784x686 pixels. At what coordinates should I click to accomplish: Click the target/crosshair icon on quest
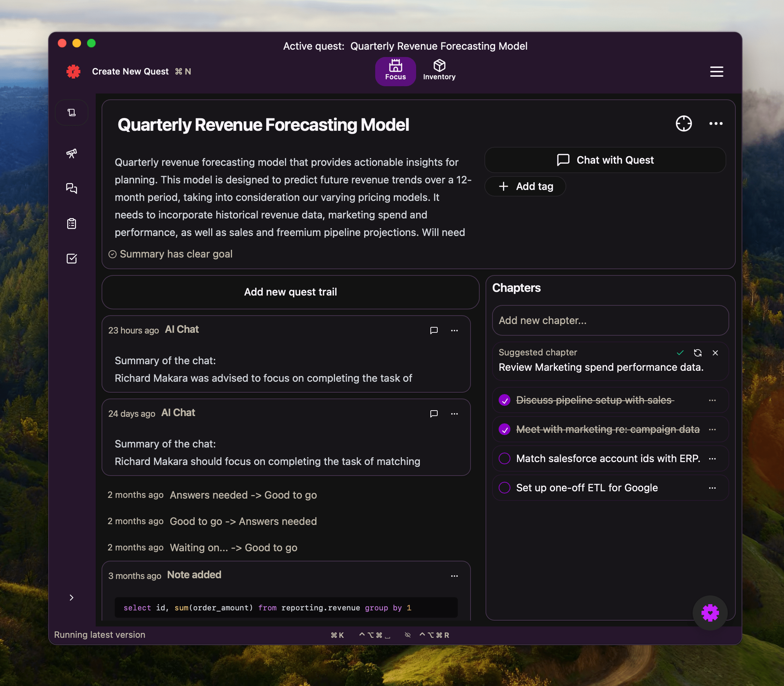(x=683, y=123)
